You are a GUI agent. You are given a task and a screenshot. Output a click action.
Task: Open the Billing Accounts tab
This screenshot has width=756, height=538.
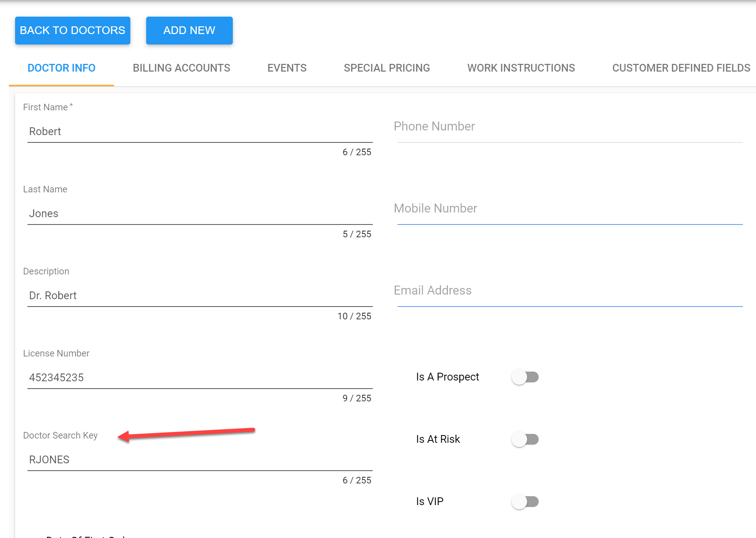tap(181, 68)
